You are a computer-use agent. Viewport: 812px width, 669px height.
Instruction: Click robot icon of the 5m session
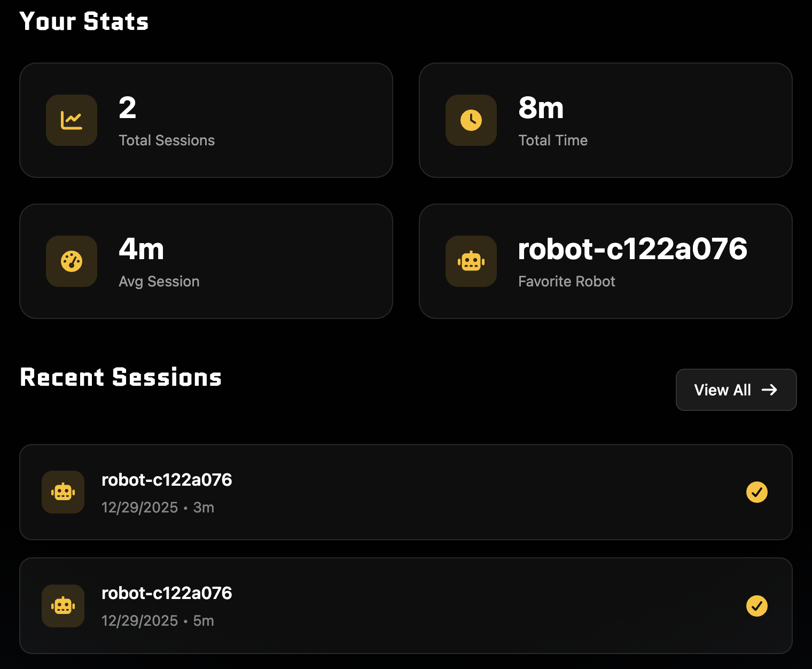(x=63, y=606)
